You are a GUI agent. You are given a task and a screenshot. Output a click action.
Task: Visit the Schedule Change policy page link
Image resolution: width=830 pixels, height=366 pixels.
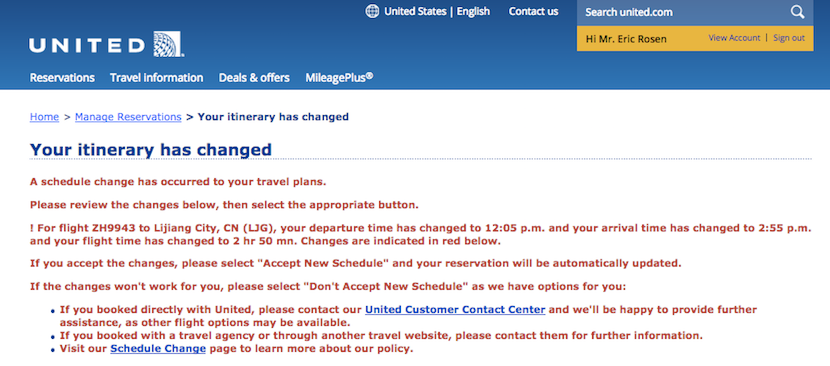coord(158,349)
